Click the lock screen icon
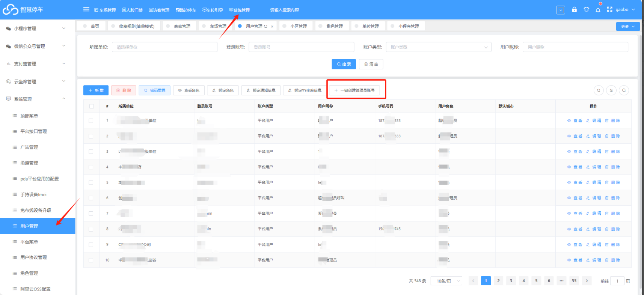This screenshot has height=295, width=644. pyautogui.click(x=574, y=9)
